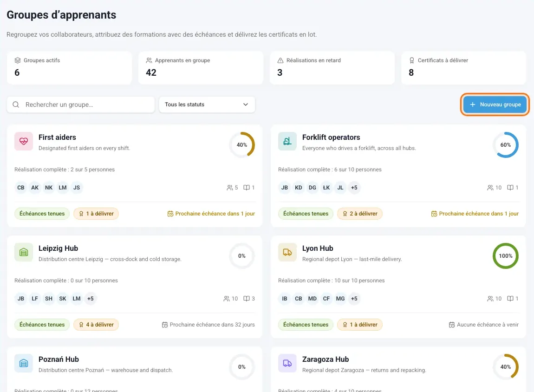Click the Lyon Hub 100% progress ring

(x=506, y=256)
